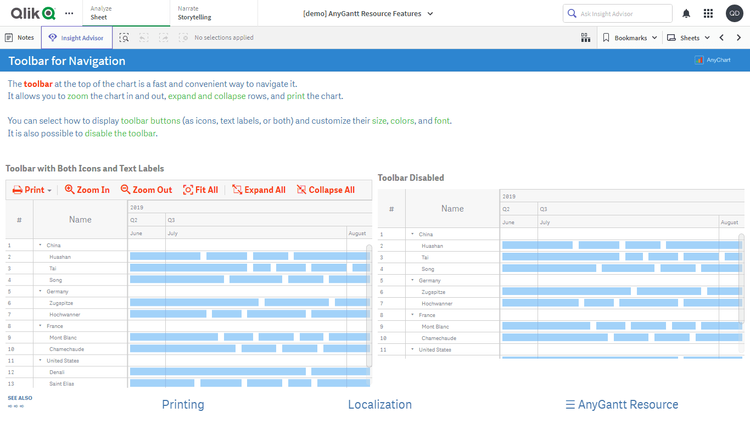Image resolution: width=750 pixels, height=422 pixels.
Task: Open the smart search selection tool
Action: 124,37
